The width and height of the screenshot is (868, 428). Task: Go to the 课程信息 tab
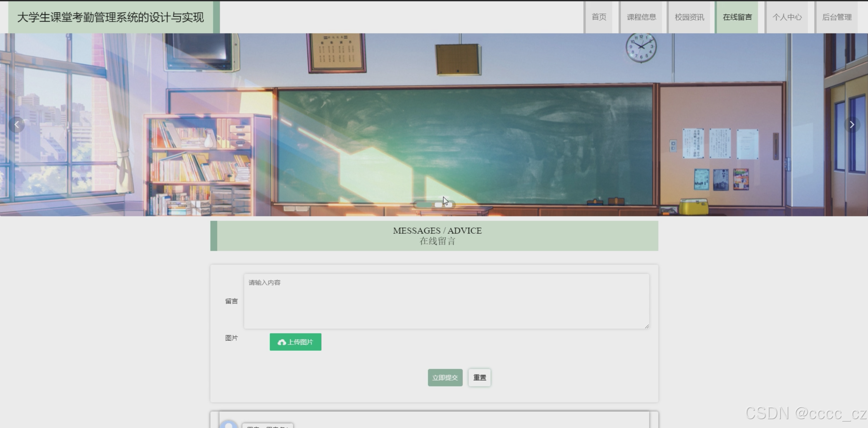click(x=641, y=17)
